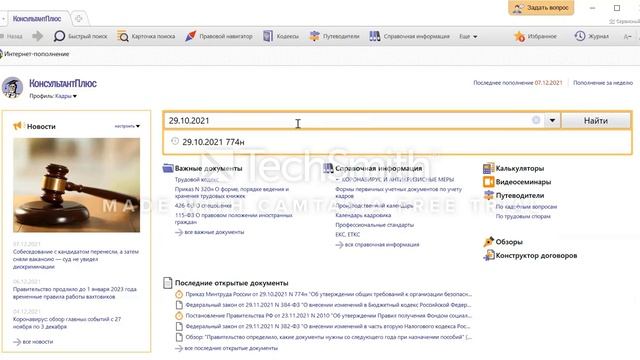Open Путеводители in top toolbar

click(334, 36)
